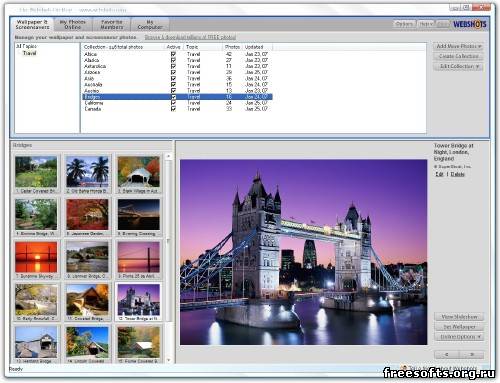This screenshot has height=383, width=500.
Task: Toggle the Active checkbox for Austria
Action: click(x=173, y=91)
